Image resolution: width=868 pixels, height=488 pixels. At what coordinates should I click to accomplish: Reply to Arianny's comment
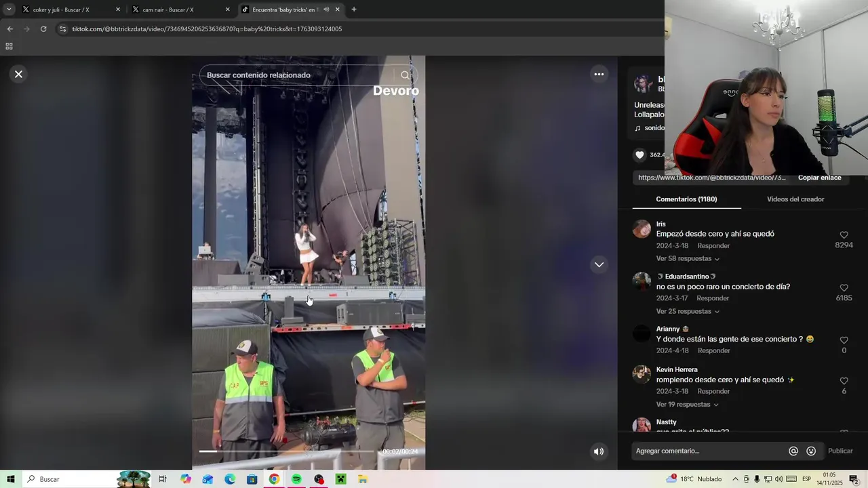coord(714,351)
